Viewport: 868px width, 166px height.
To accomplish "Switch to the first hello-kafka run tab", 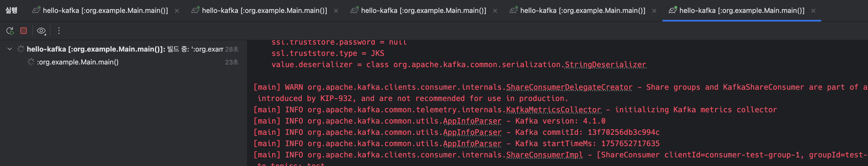I will [x=105, y=10].
